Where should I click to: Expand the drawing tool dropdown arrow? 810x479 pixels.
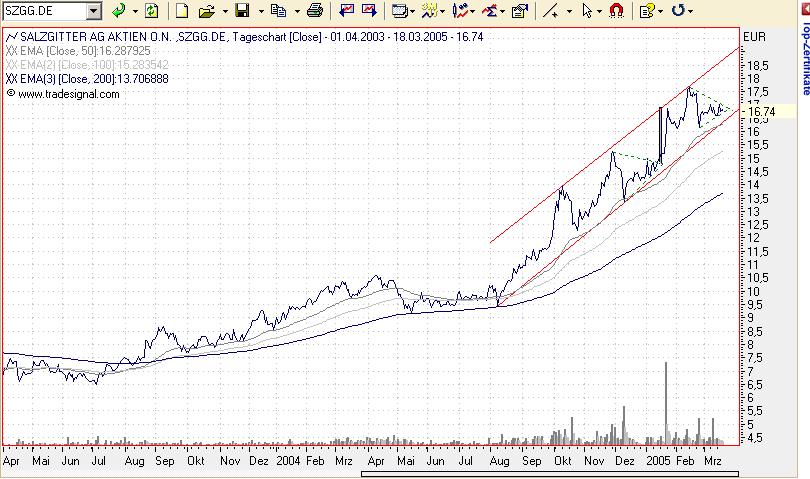pyautogui.click(x=569, y=11)
